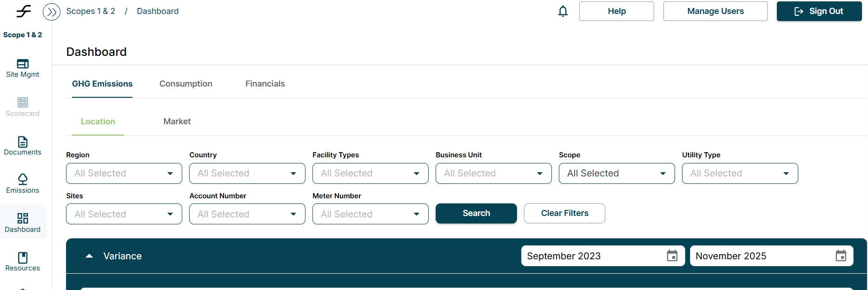Screen dimensions: 868x290
Task: Select the Market sub-tab
Action: tap(177, 121)
